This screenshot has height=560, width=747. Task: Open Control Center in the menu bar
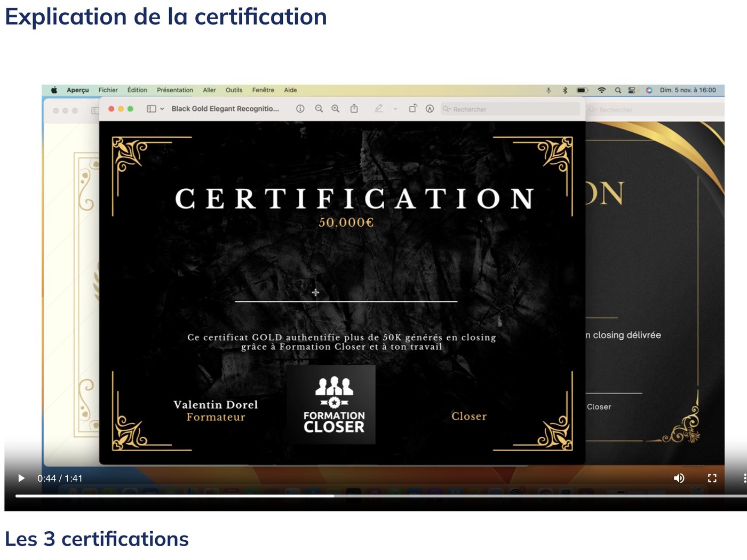pyautogui.click(x=632, y=90)
